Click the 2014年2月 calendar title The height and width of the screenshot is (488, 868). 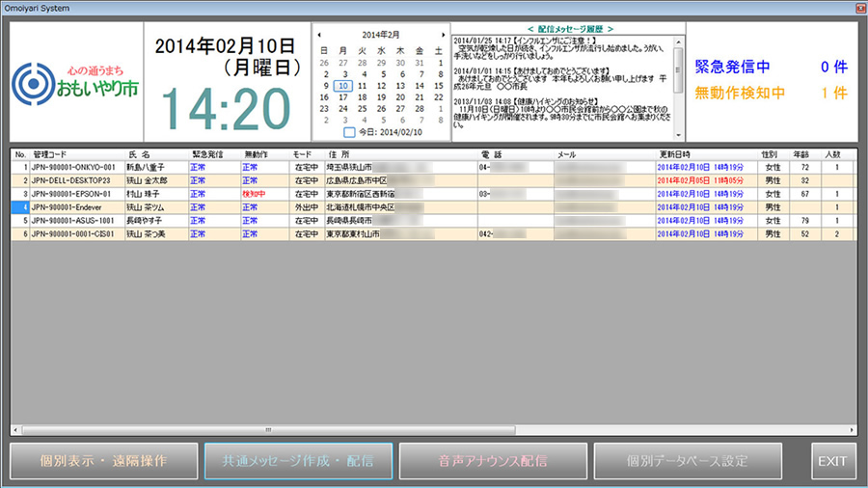(381, 34)
